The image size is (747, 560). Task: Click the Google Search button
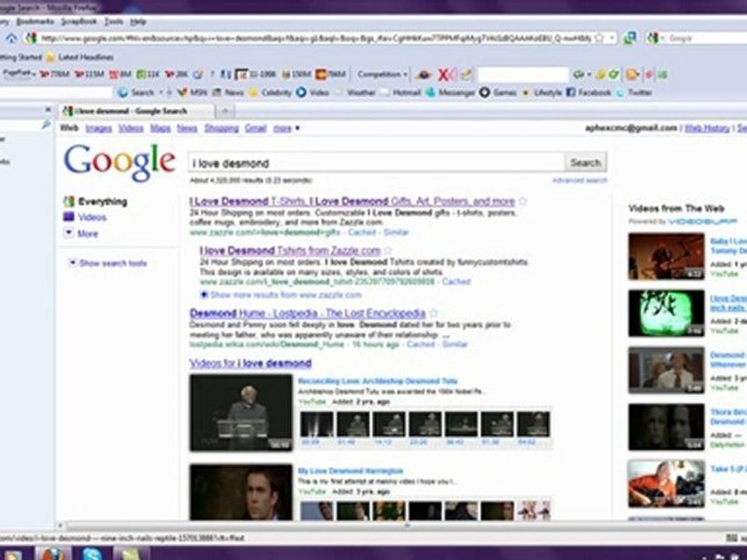pos(585,163)
